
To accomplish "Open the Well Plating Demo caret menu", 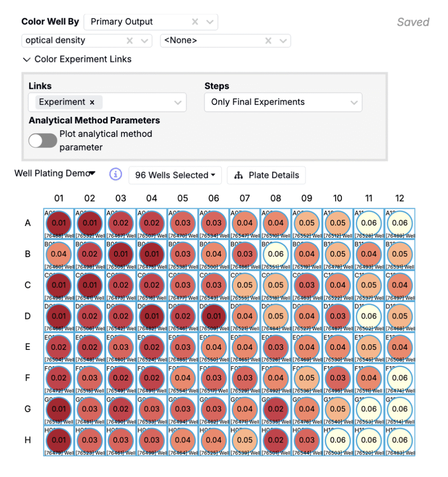I will point(92,173).
